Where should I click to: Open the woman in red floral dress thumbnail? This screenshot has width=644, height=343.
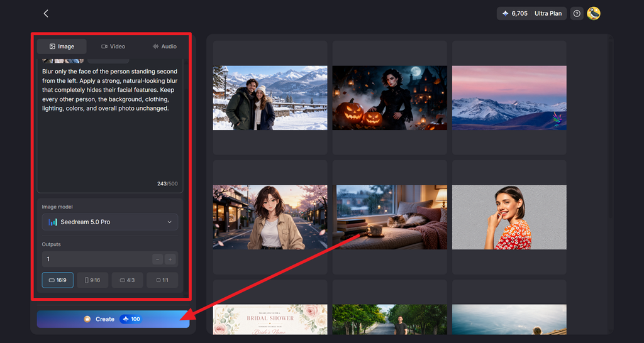pos(509,217)
